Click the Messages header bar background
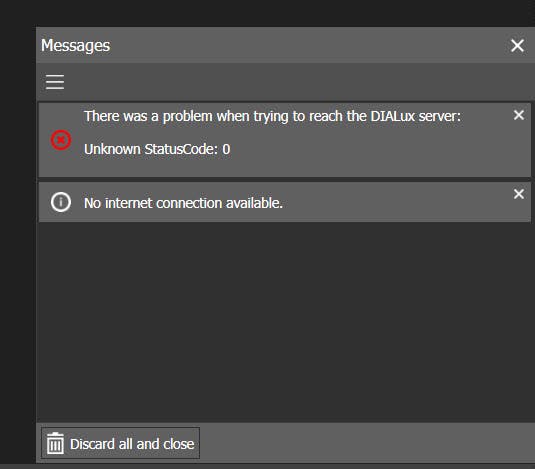535x469 pixels. (x=307, y=45)
